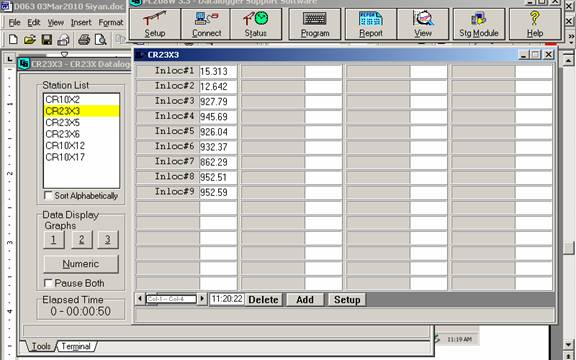Select station CR23X5 in Station List

point(81,122)
